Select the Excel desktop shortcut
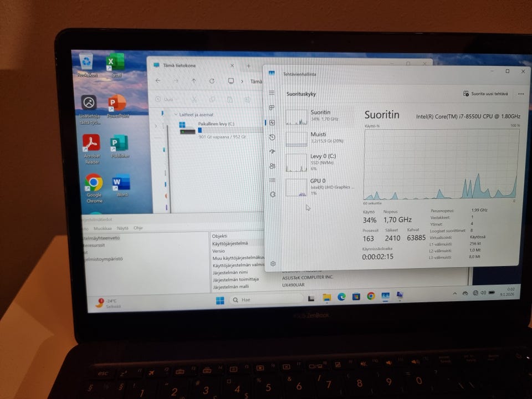The width and height of the screenshot is (532, 399). click(116, 65)
